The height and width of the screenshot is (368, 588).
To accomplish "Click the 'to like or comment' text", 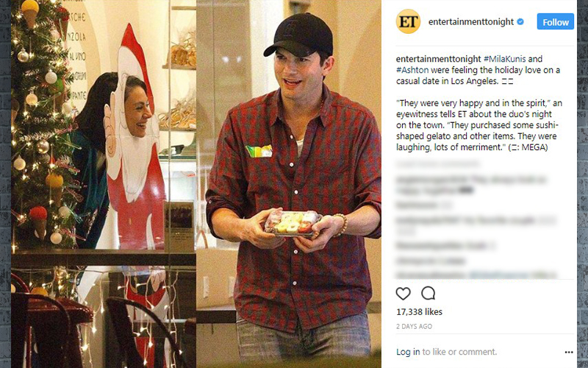I will 459,352.
